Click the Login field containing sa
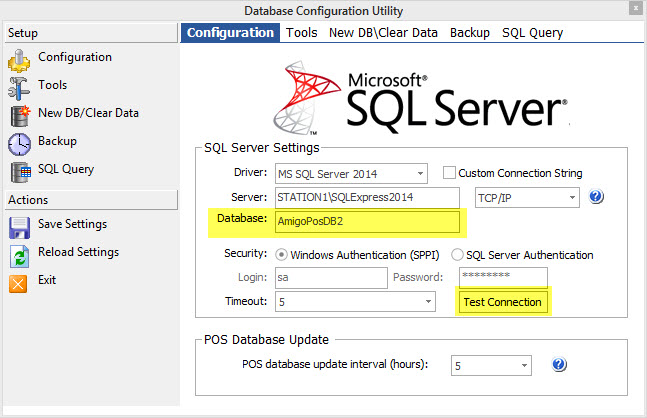 (x=331, y=278)
